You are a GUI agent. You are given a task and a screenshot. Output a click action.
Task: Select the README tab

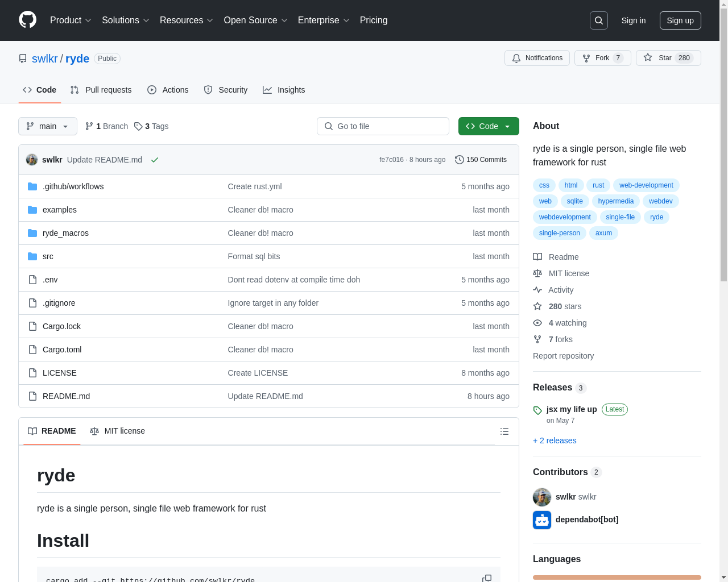click(52, 431)
